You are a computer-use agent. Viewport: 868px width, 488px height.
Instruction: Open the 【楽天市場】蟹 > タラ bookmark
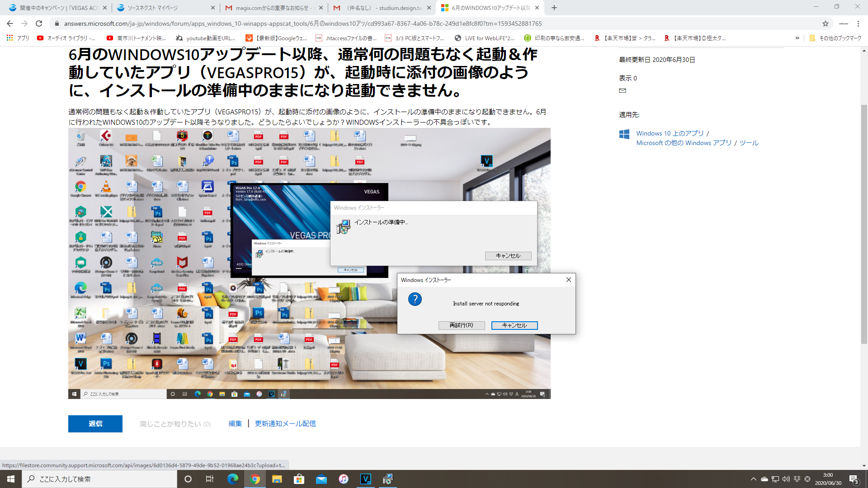tap(625, 38)
